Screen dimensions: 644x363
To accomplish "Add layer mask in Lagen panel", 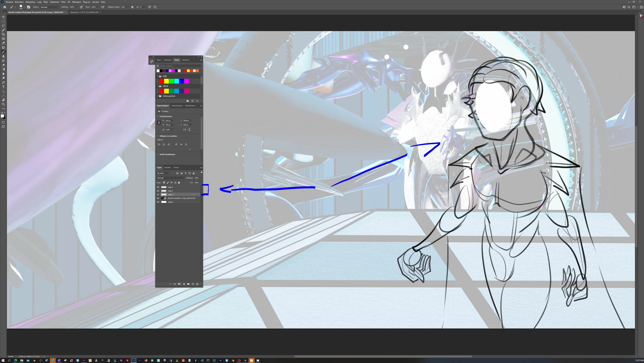I will 179,284.
